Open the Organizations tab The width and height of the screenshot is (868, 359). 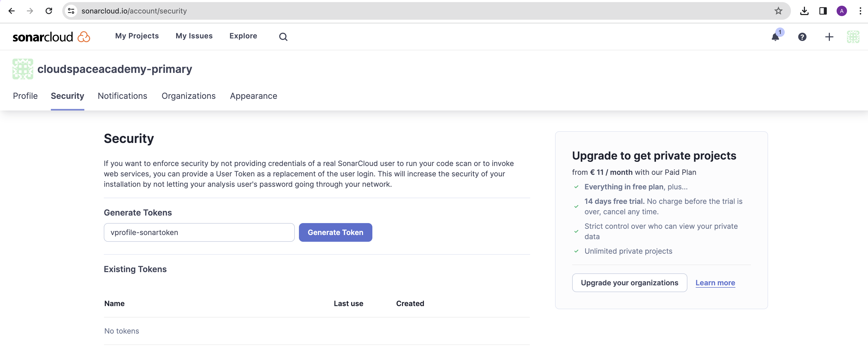coord(188,96)
